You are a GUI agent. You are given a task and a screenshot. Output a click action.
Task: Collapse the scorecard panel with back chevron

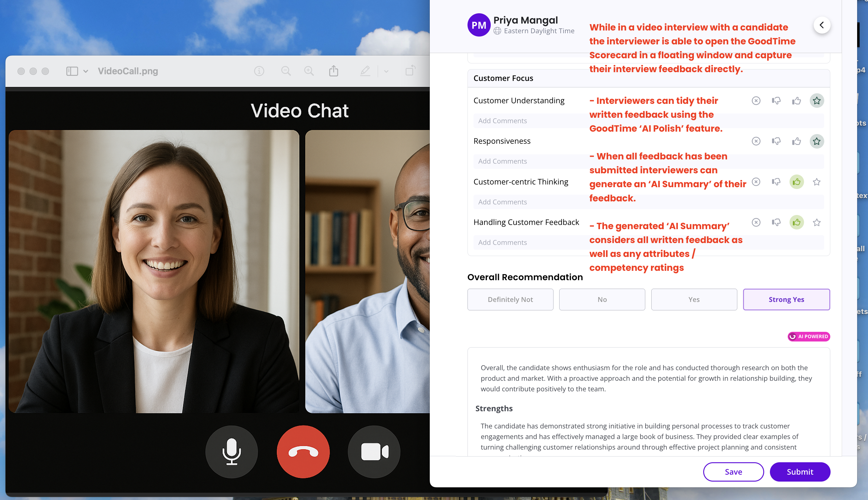pos(822,25)
